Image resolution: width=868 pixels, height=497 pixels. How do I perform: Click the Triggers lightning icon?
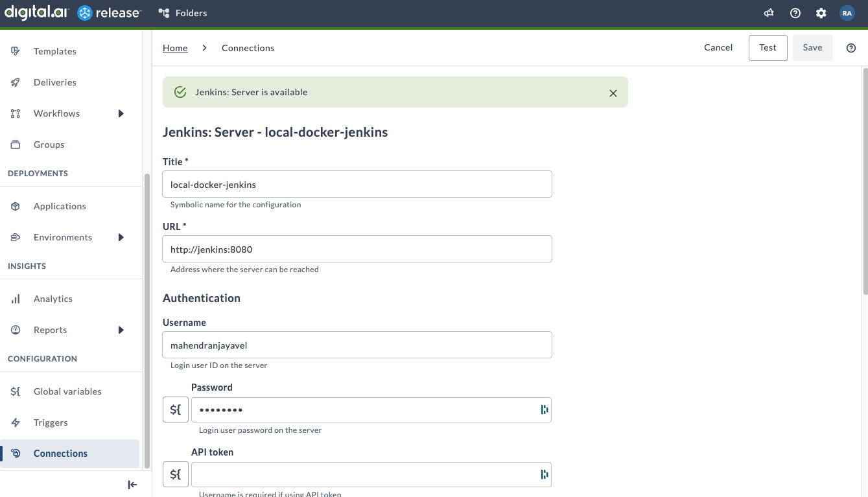(x=16, y=422)
